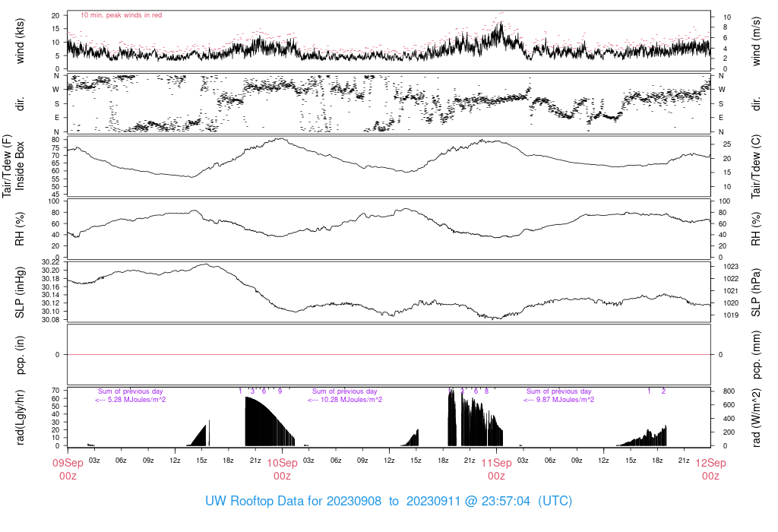Screen dimensions: 778x532
Task: Select the '09Sep 00z' date label
Action: coord(68,470)
